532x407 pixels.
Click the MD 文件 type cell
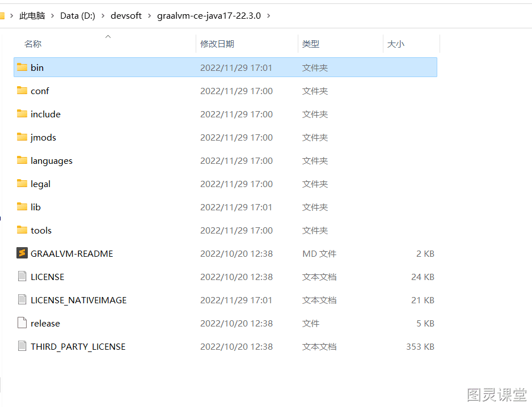319,254
